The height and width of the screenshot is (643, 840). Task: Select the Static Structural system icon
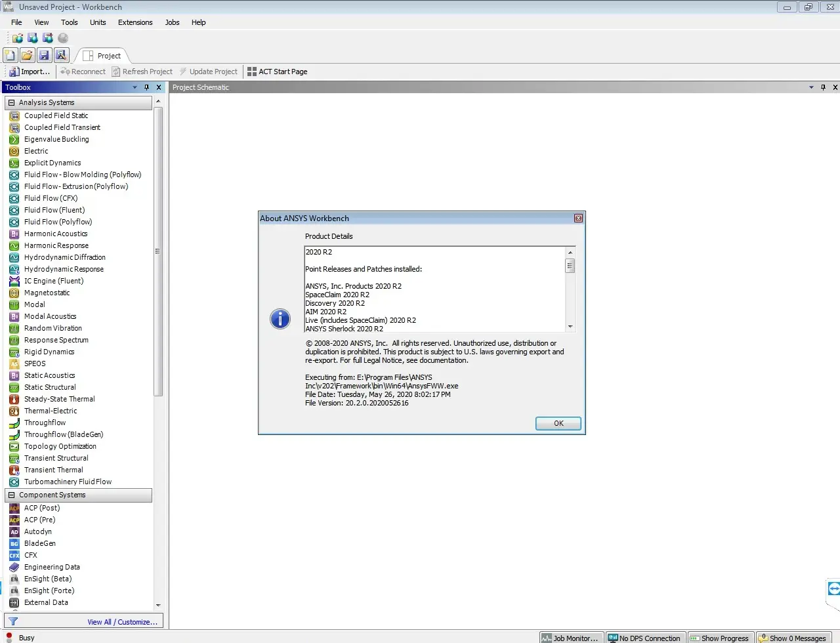coord(14,387)
